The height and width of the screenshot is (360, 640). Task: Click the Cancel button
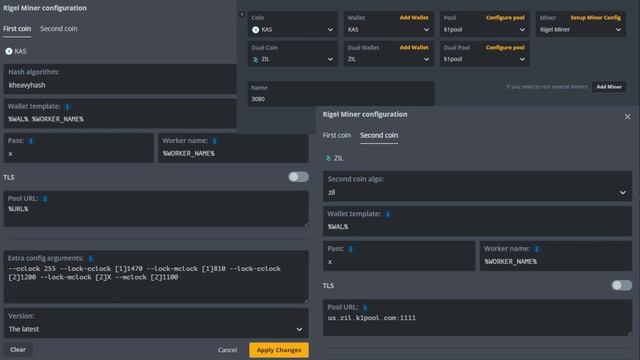(x=227, y=350)
